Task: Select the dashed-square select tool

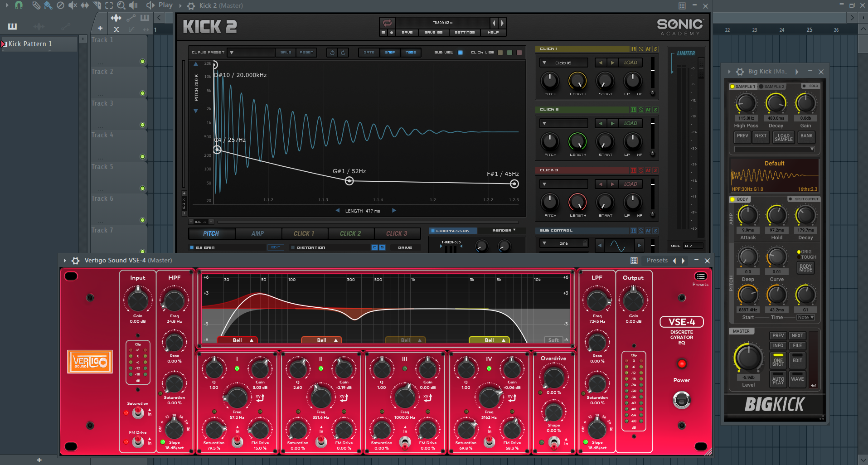Action: 109,5
